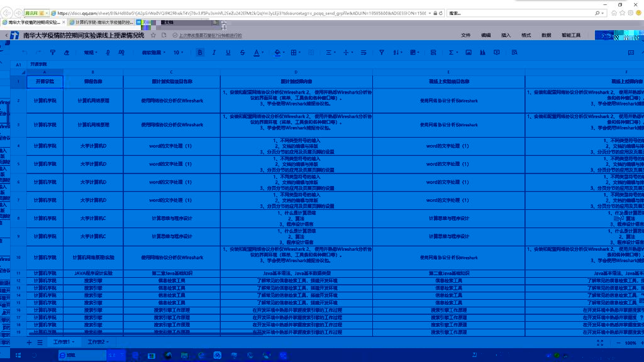The height and width of the screenshot is (362, 644).
Task: Click the zoom out minus button
Action: coord(618,343)
